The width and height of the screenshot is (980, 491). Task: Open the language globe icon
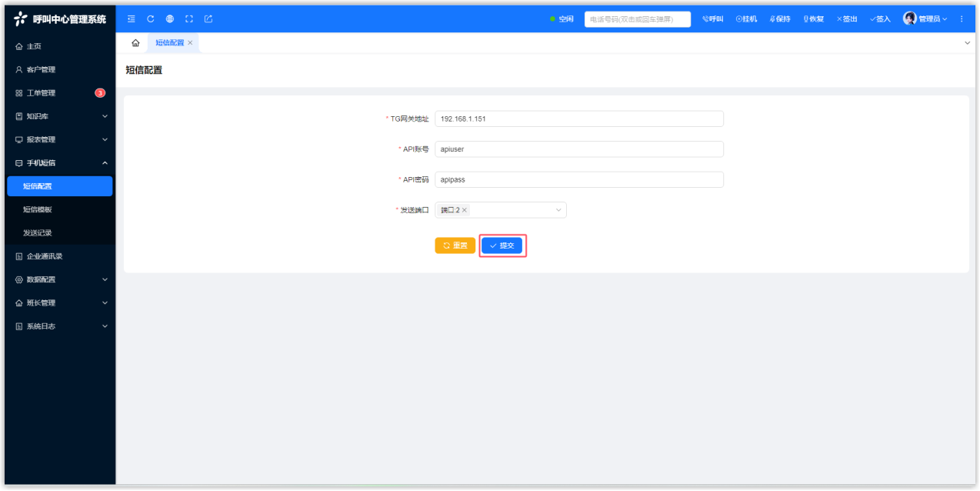pos(170,19)
